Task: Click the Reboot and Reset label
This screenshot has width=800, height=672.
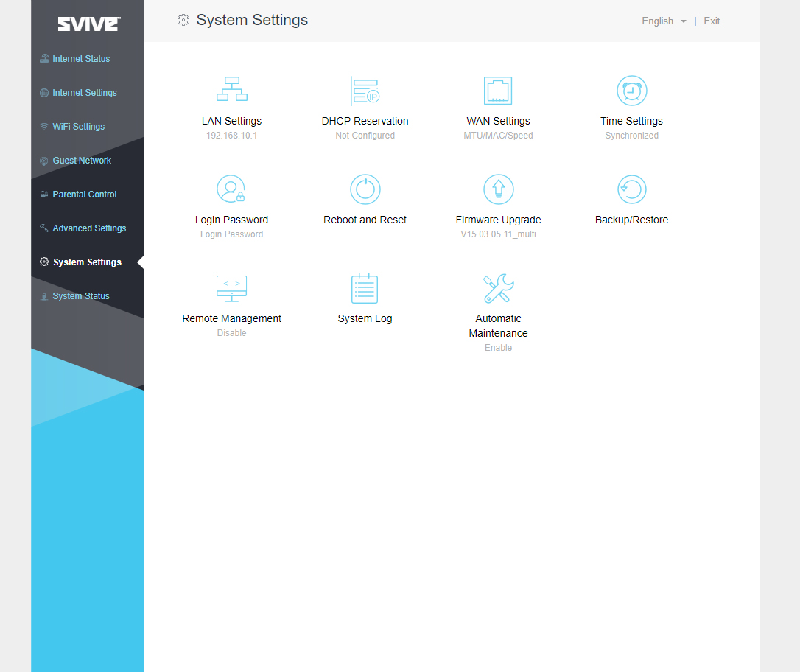Action: [365, 220]
